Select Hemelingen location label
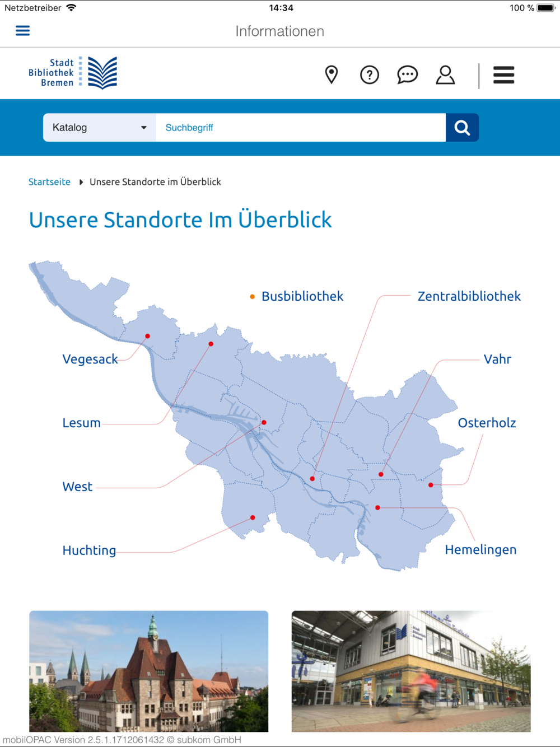This screenshot has width=560, height=747. [480, 550]
